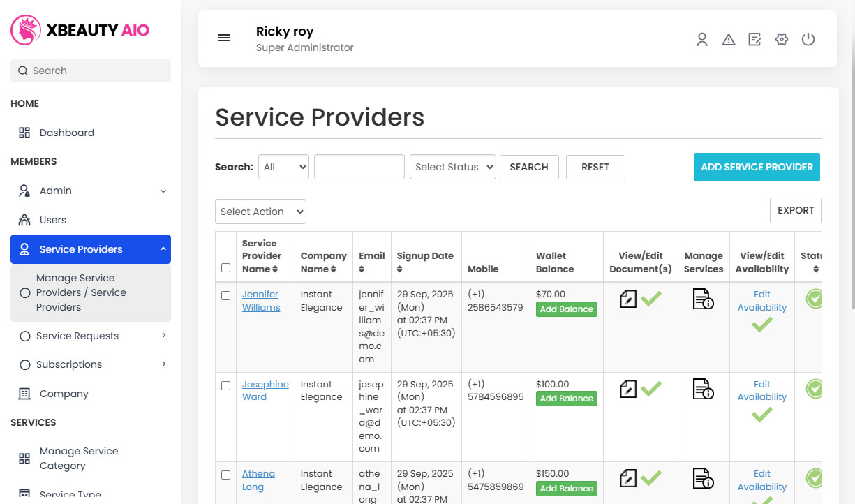Click the notes edit icon in header

[755, 40]
